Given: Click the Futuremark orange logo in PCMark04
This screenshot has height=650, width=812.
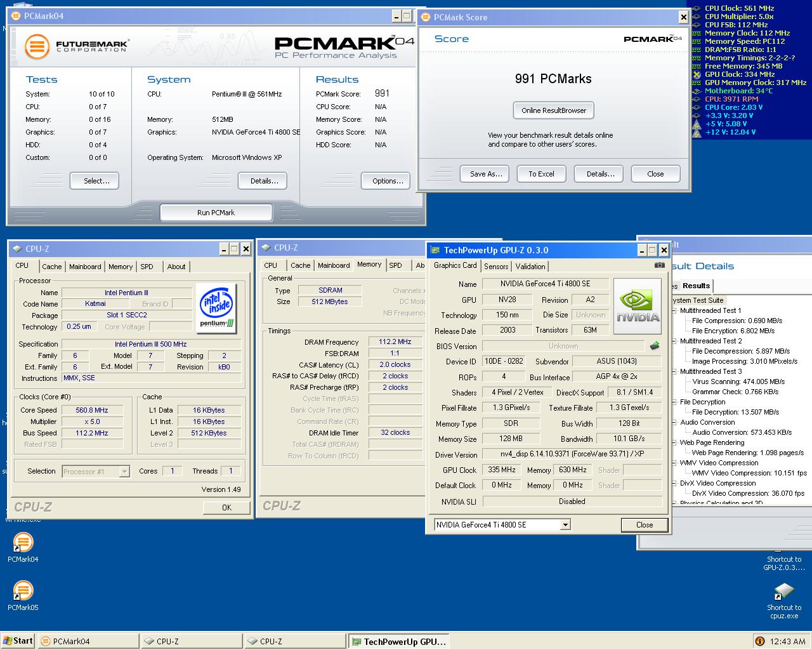Looking at the screenshot, I should 37,47.
